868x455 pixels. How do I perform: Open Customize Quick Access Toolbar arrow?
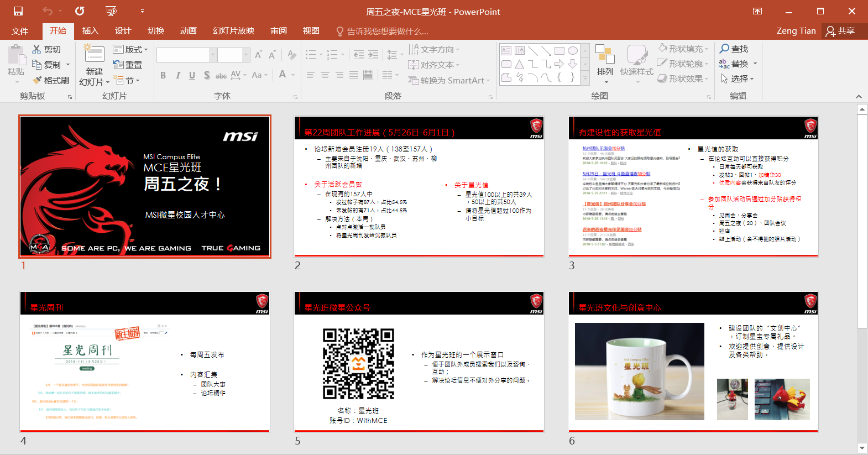(142, 11)
